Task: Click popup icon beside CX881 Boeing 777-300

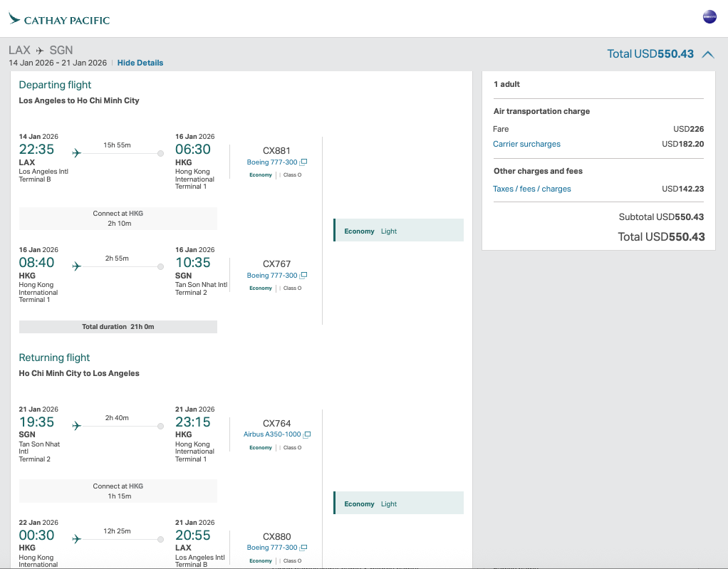Action: pyautogui.click(x=303, y=162)
